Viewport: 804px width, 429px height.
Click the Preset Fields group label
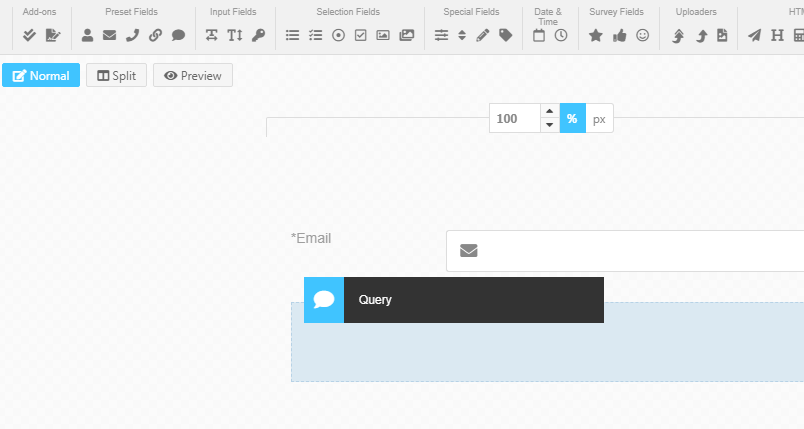tap(131, 12)
